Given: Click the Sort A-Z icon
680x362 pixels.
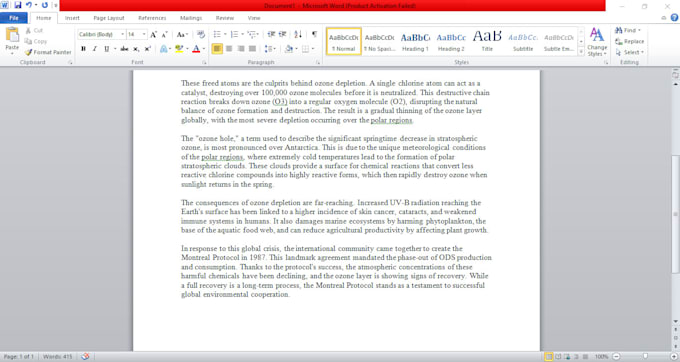Looking at the screenshot, I should click(298, 34).
